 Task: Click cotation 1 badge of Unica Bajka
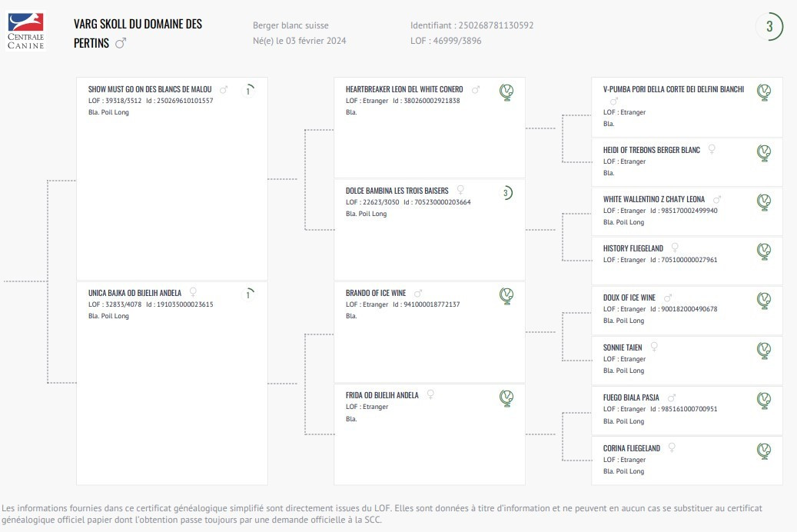(x=248, y=294)
